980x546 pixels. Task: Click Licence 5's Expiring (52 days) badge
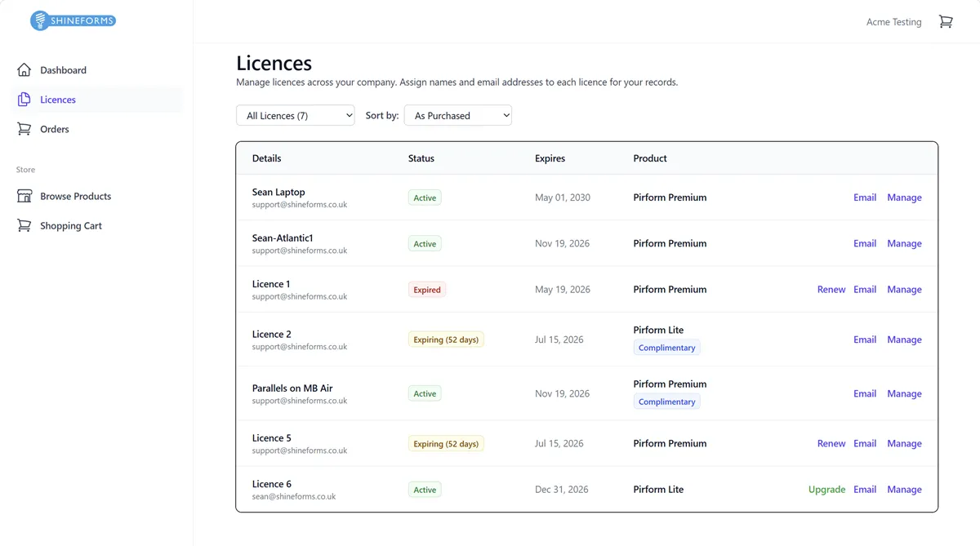446,444
